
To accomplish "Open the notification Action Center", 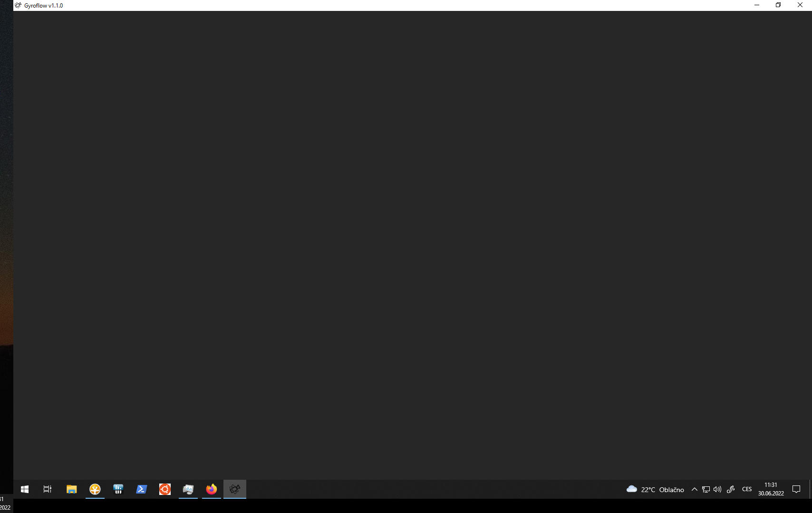I will (x=796, y=489).
